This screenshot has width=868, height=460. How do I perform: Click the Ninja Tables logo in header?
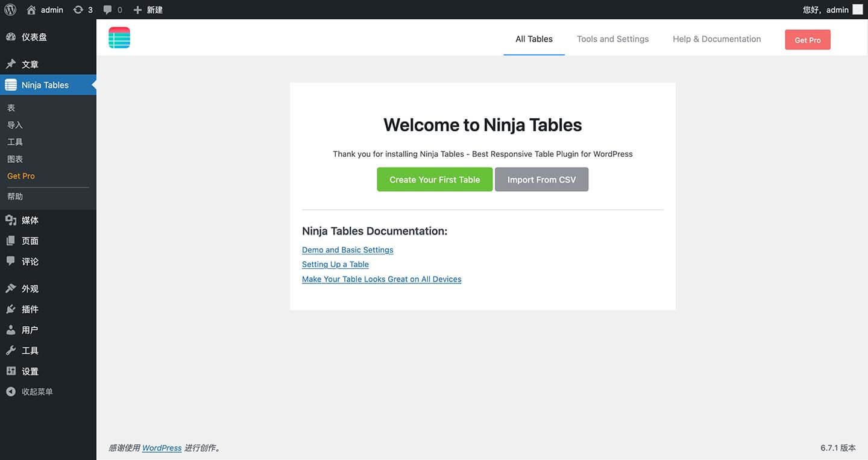coord(119,38)
